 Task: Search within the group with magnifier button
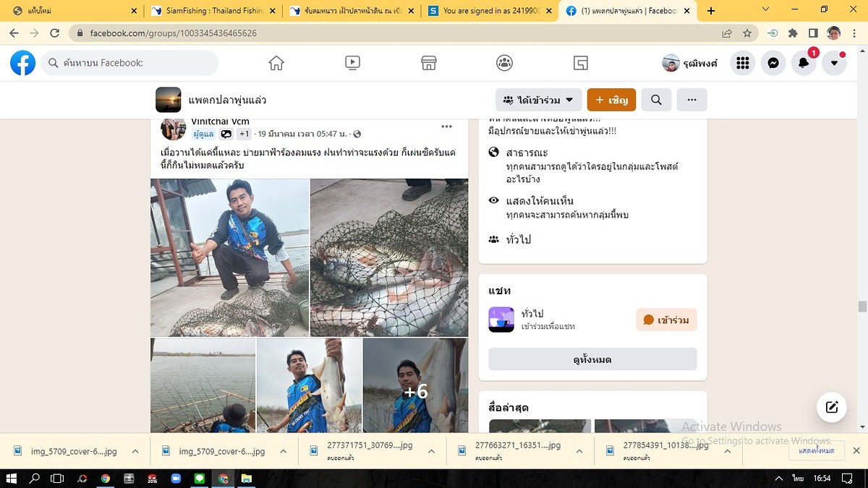(x=656, y=100)
